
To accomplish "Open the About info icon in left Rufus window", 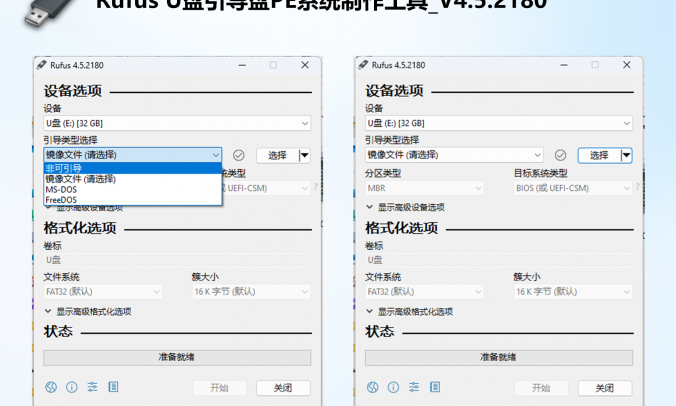I will tap(72, 387).
